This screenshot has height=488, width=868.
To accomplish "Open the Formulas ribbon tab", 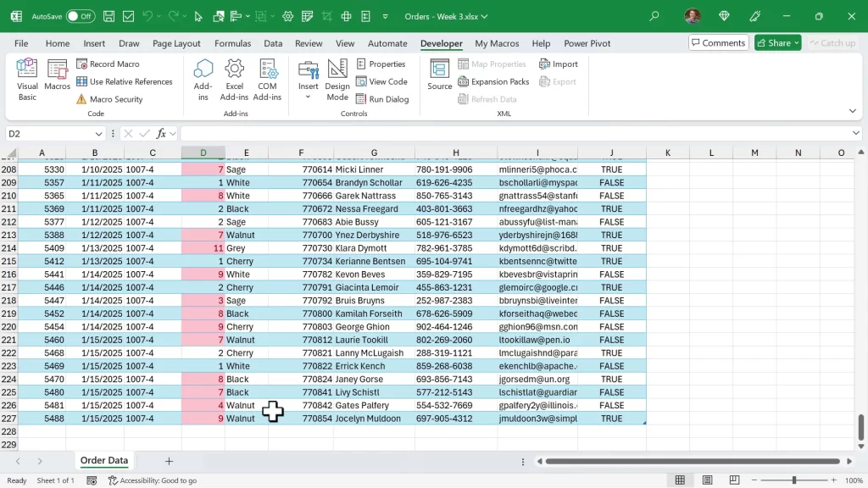I will (232, 43).
